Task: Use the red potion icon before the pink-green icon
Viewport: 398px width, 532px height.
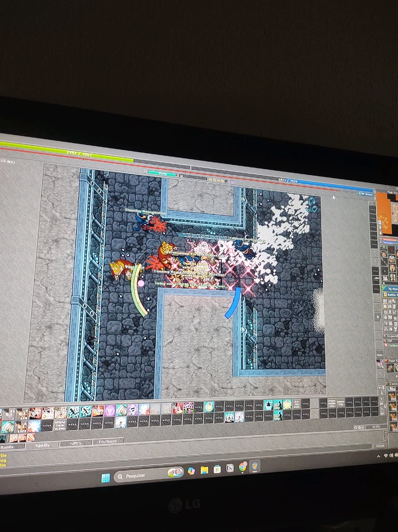Action: pyautogui.click(x=177, y=408)
